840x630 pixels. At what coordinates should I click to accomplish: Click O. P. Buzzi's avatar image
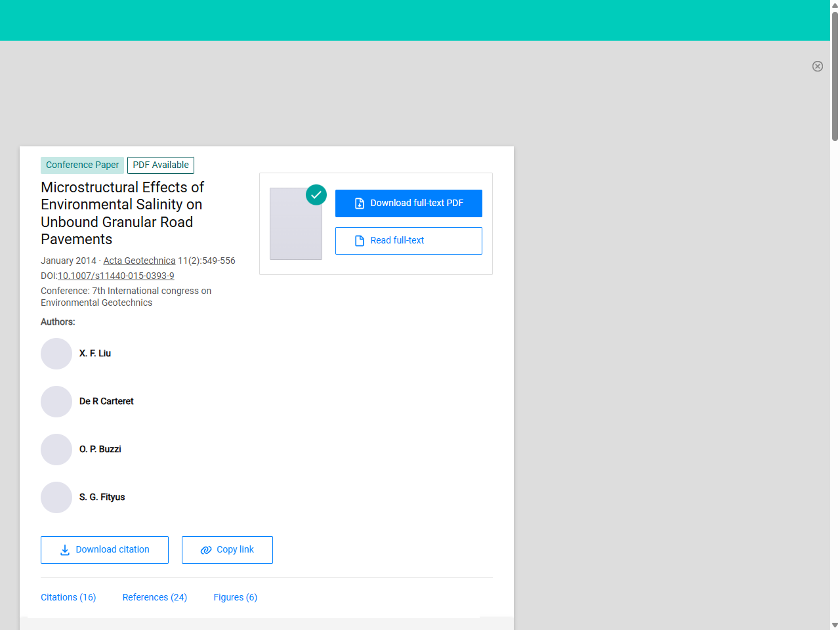(x=56, y=450)
